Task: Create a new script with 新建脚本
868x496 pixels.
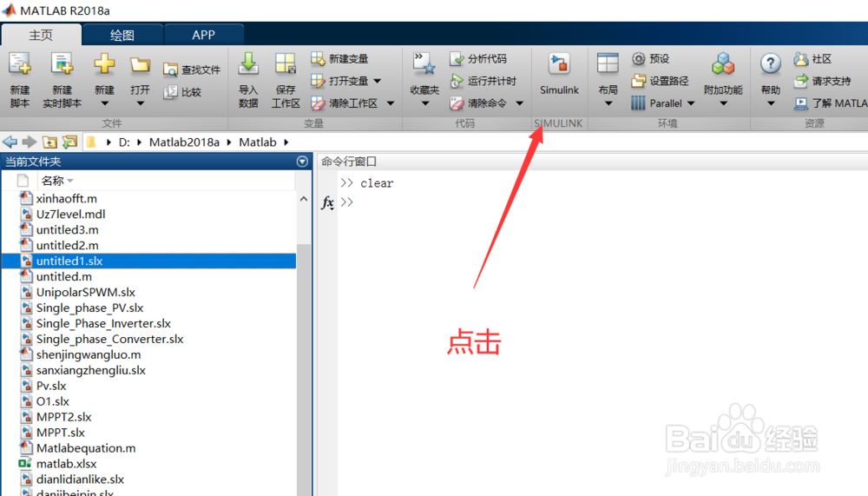Action: [x=19, y=81]
